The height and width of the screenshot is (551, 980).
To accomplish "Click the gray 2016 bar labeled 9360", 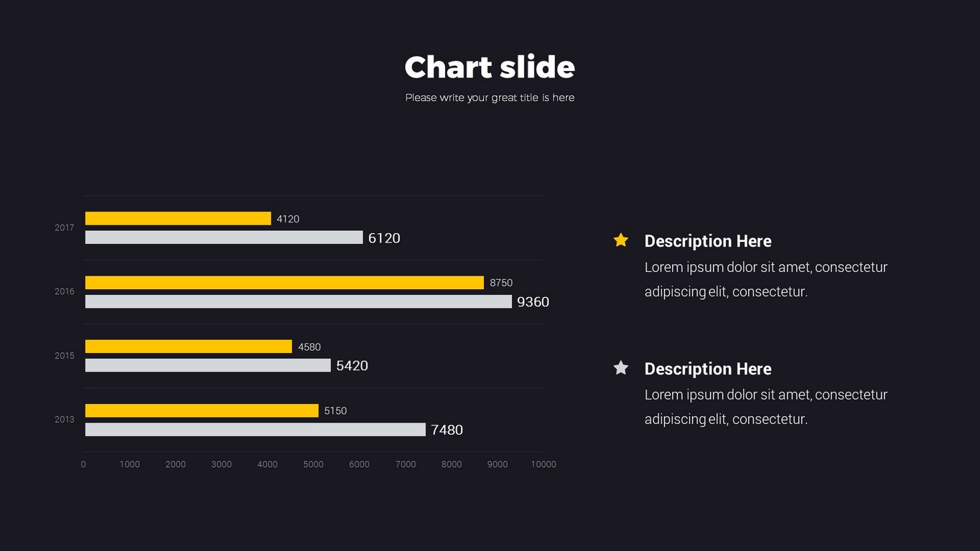I will pyautogui.click(x=299, y=301).
